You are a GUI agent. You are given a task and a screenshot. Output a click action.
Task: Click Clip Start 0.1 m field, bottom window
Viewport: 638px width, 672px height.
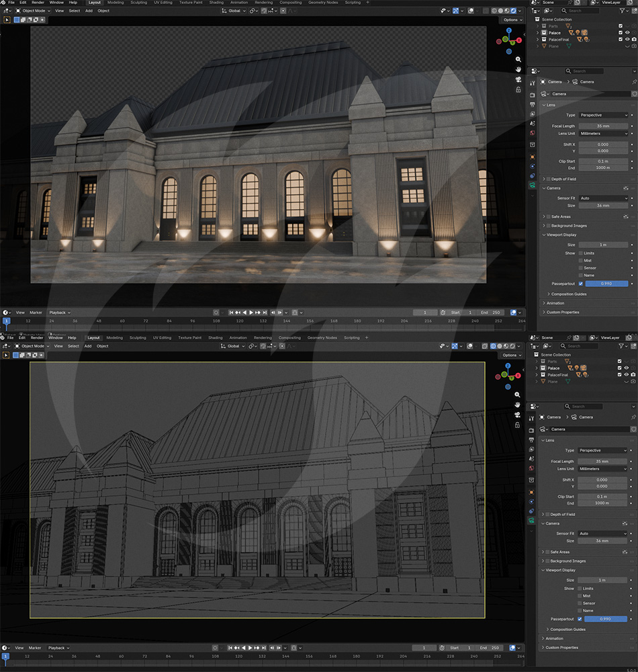[602, 497]
